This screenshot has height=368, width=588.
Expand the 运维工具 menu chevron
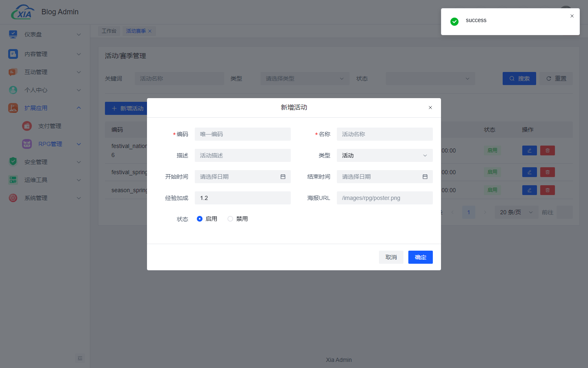click(79, 180)
